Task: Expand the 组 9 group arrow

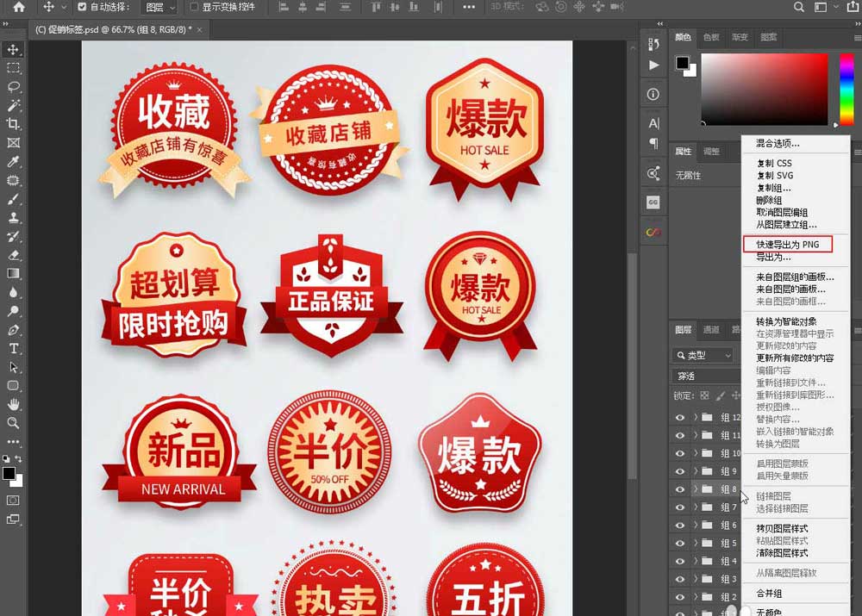Action: (x=696, y=471)
